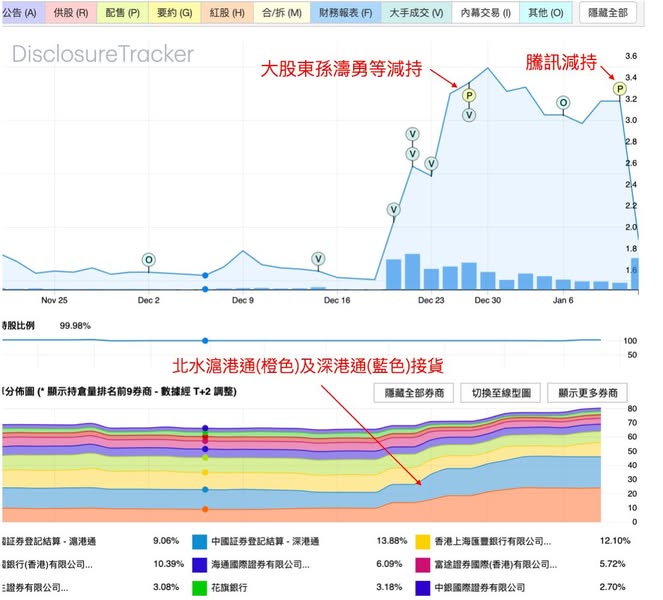Select legend entry 花旗銀行
The image size is (663, 600).
point(230,587)
